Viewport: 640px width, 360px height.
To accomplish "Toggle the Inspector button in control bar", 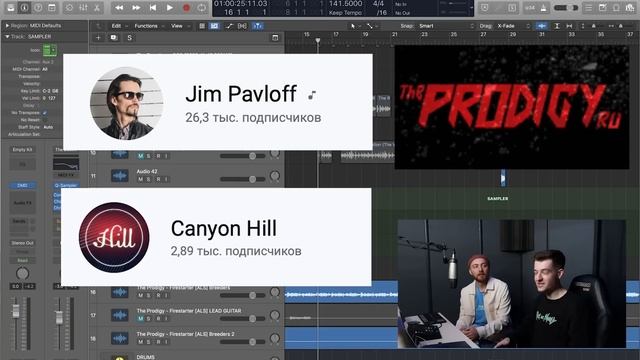I will (x=24, y=8).
